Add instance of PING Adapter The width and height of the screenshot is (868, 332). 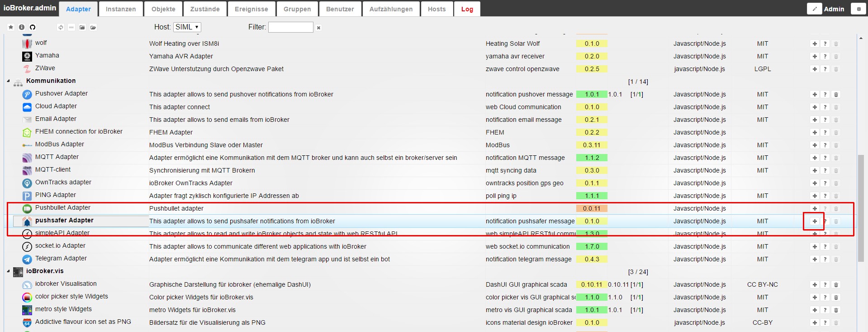pos(815,196)
